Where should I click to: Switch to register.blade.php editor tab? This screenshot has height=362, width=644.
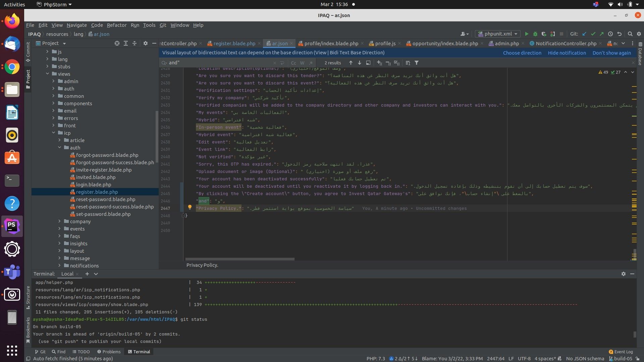click(234, 44)
